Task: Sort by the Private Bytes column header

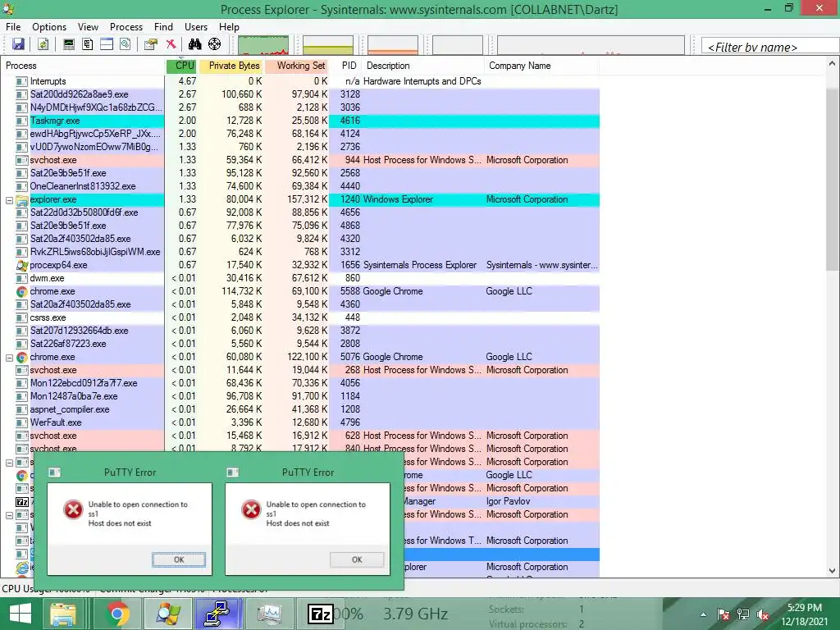Action: pyautogui.click(x=231, y=66)
